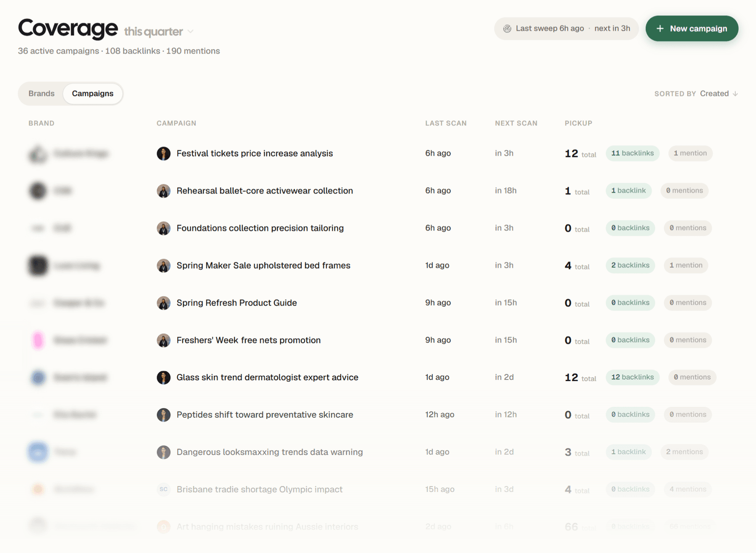The height and width of the screenshot is (553, 756).
Task: Open Spring Maker Sale upholstered bed frames
Action: point(263,265)
